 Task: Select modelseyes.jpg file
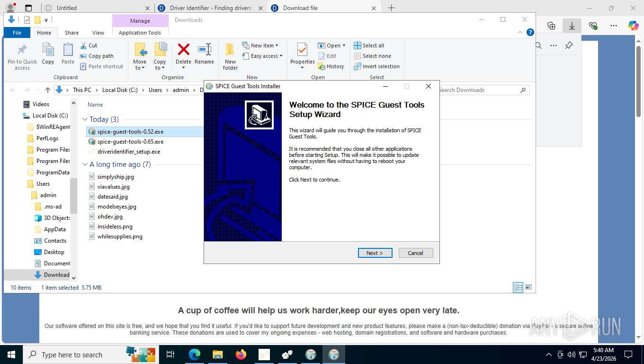pos(117,207)
